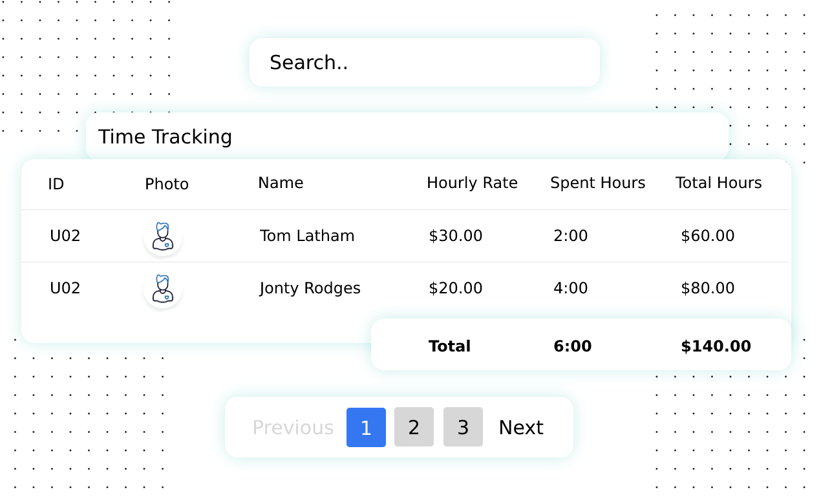Viewport: 821px width, 504px height.
Task: Select page 1 in pagination
Action: coord(366,427)
